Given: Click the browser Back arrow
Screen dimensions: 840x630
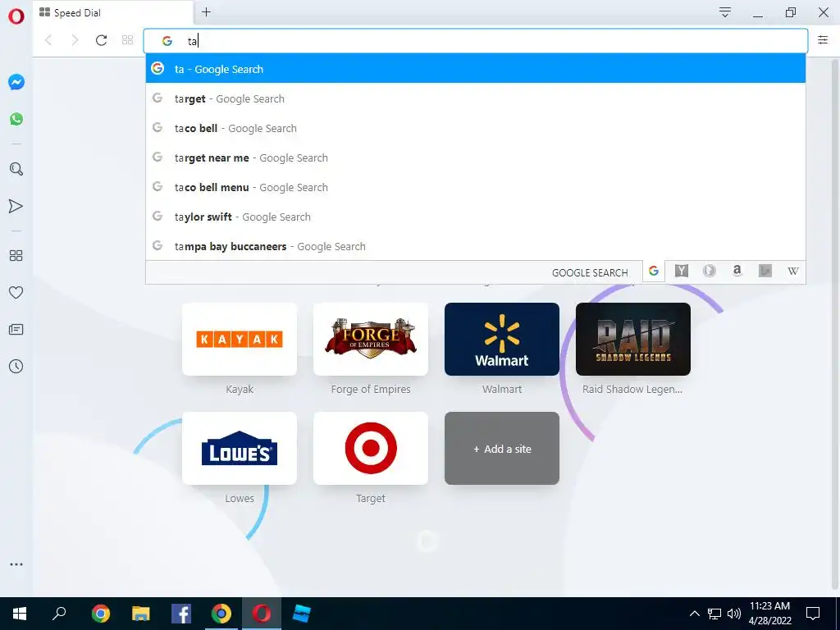Looking at the screenshot, I should 48,40.
